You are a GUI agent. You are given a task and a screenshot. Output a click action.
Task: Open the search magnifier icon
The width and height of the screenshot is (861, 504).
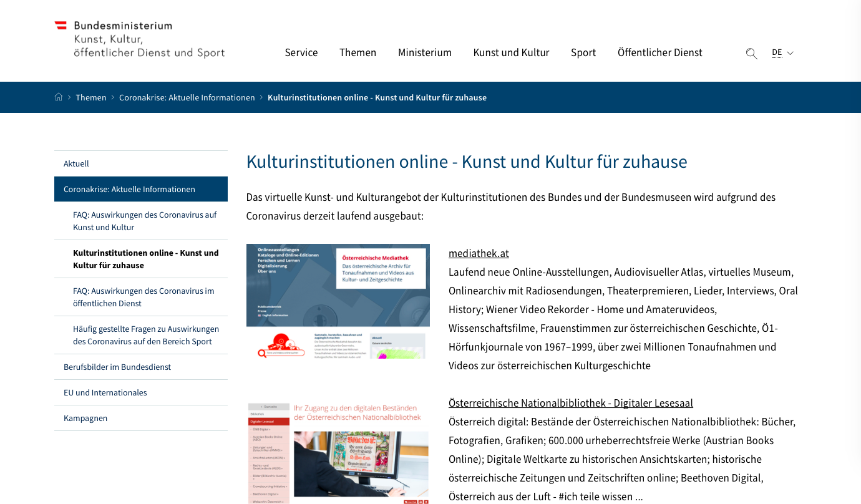tap(751, 54)
